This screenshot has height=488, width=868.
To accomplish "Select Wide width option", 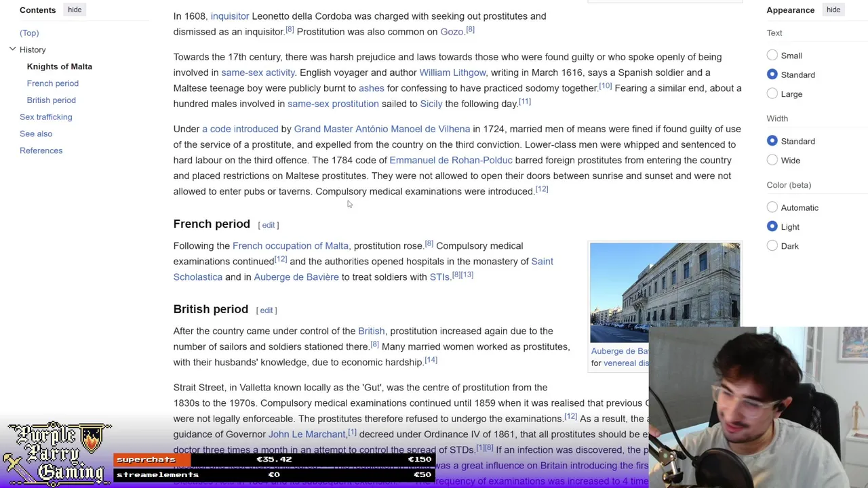I will click(772, 160).
